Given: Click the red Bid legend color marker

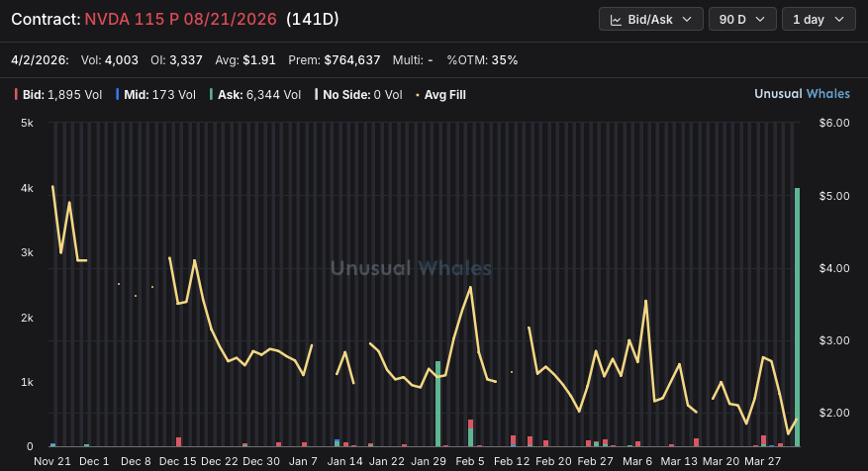Looking at the screenshot, I should coord(16,95).
